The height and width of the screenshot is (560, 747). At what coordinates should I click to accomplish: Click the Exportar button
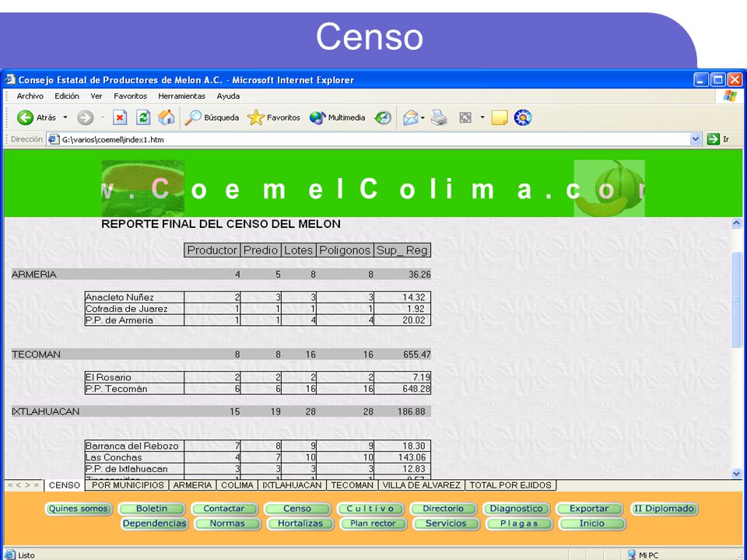pos(589,509)
